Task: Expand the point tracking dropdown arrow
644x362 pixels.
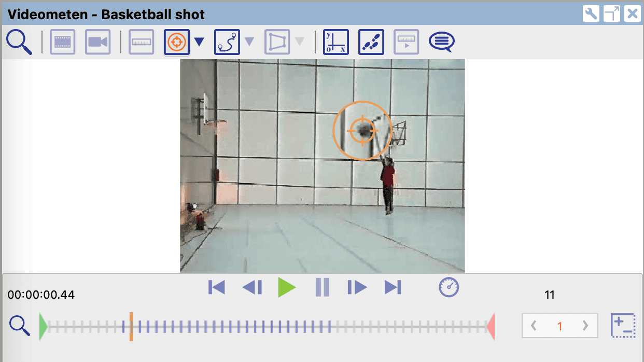Action: pos(199,42)
